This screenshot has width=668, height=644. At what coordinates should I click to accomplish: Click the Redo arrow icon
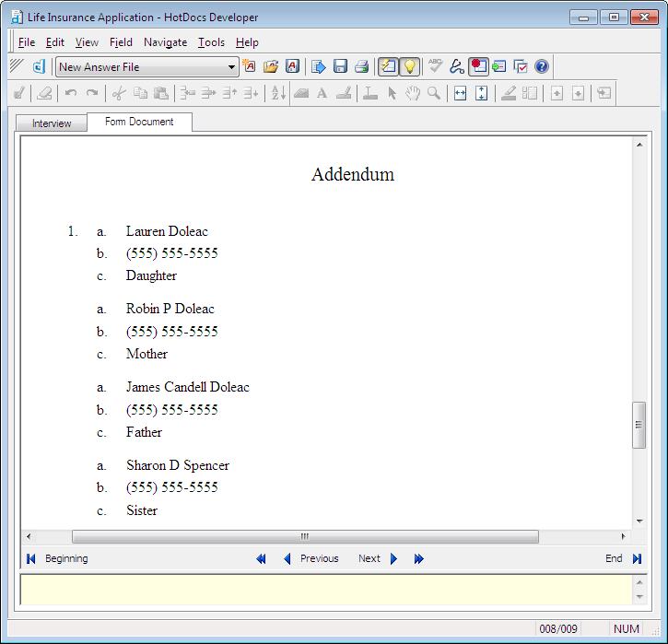coord(92,93)
